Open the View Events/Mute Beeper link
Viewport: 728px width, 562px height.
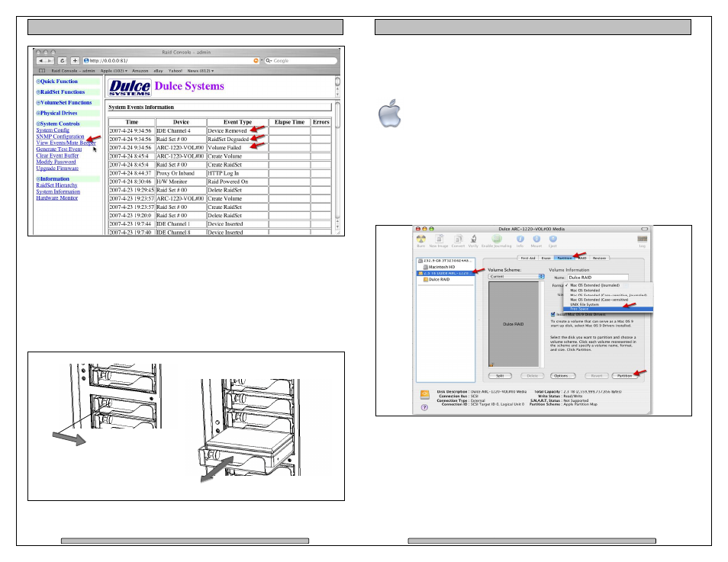click(x=66, y=143)
